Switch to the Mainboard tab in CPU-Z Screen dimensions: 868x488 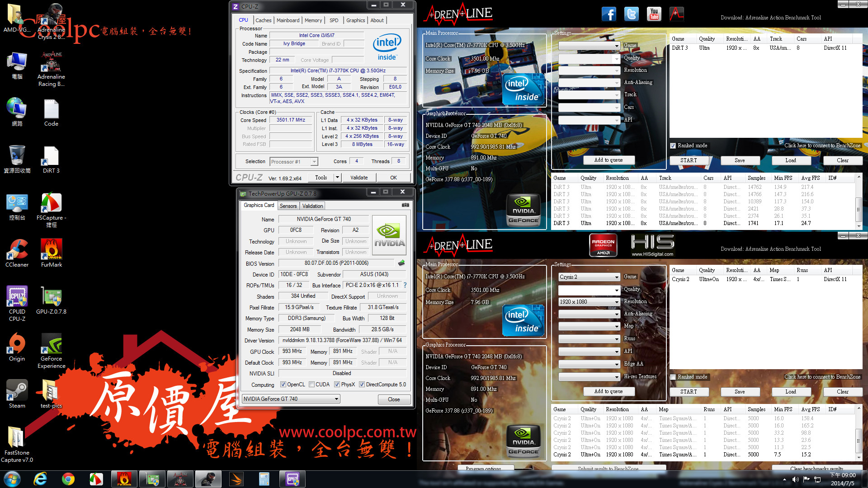pos(288,20)
